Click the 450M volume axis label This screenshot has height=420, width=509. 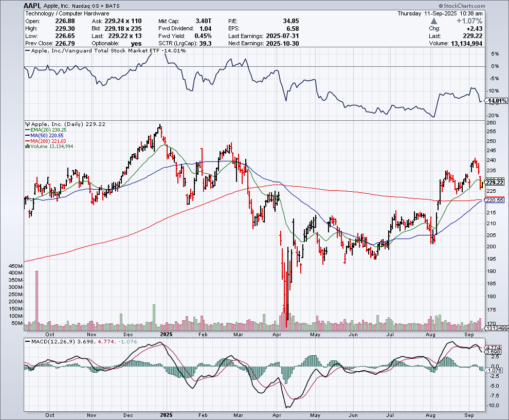pyautogui.click(x=16, y=266)
